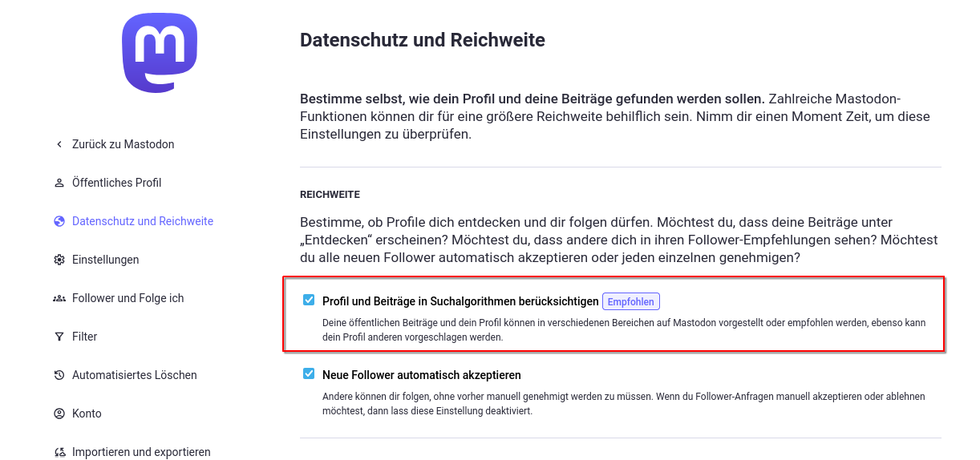This screenshot has width=980, height=460.
Task: Open Öffentliches Profil settings page
Action: pyautogui.click(x=116, y=183)
